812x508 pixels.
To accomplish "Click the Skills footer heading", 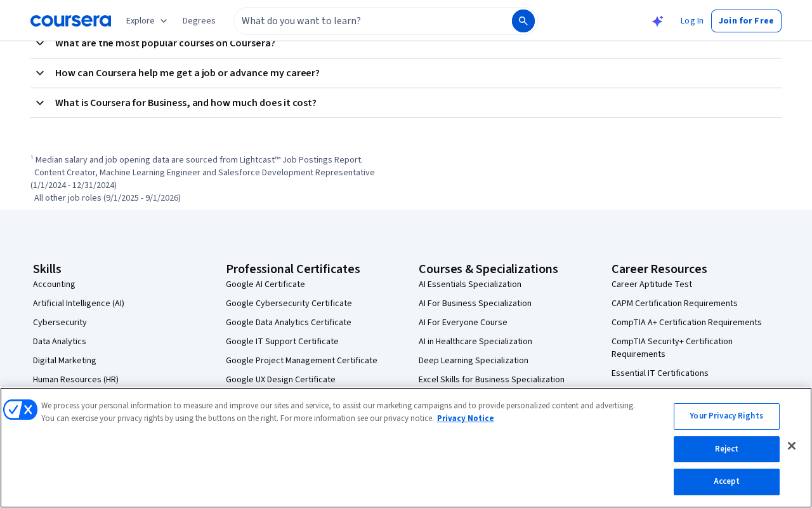I will [47, 269].
